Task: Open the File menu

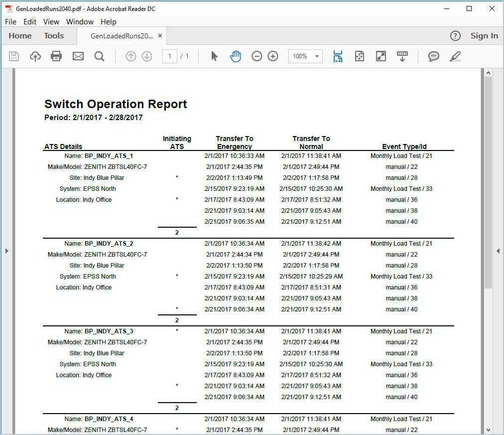Action: point(10,22)
